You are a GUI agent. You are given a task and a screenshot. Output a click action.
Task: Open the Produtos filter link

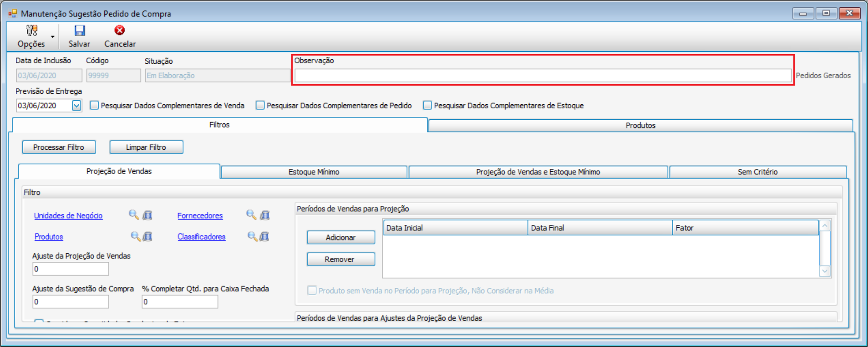49,237
